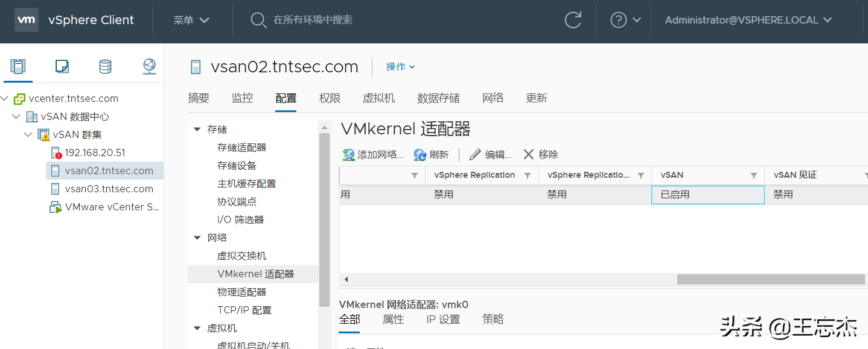Click the cluster warning icon beside vSAN 群集
Viewport: 868px width, 349px height.
point(43,134)
